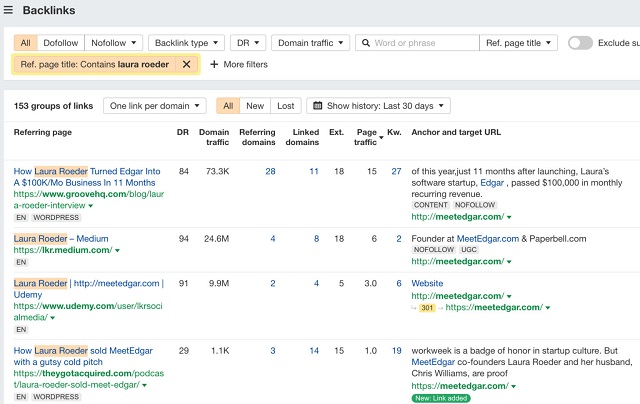Click referring domains value 28
The image size is (640, 404).
tap(270, 171)
